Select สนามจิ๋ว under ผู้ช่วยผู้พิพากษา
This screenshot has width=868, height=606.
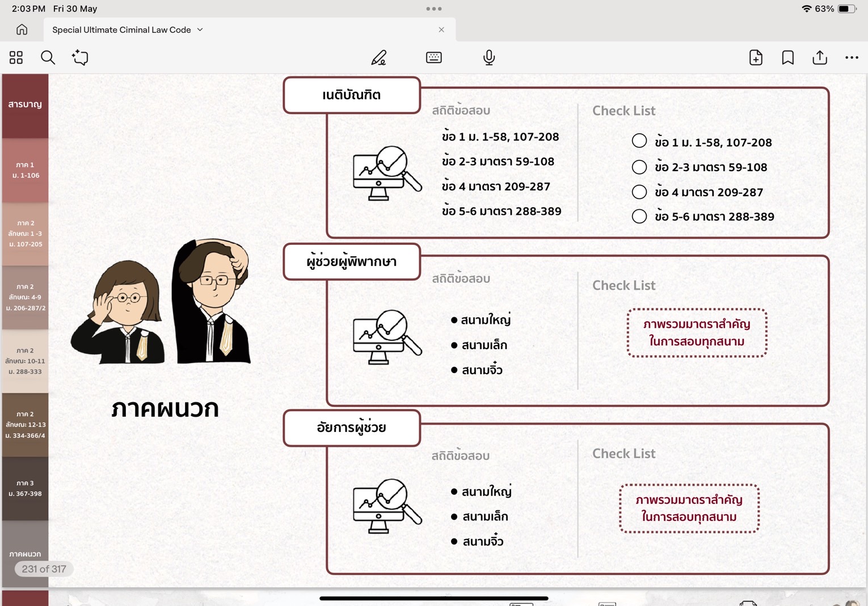pyautogui.click(x=482, y=370)
